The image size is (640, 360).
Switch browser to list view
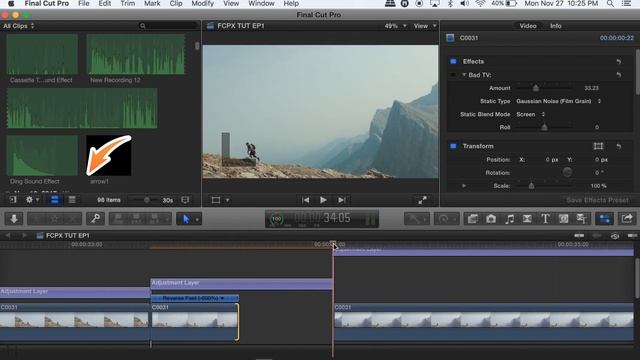[72, 200]
